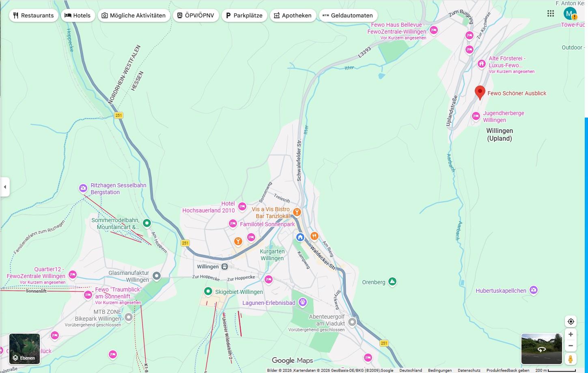
Task: Click the Skigebiet Willingen green marker
Action: (208, 291)
